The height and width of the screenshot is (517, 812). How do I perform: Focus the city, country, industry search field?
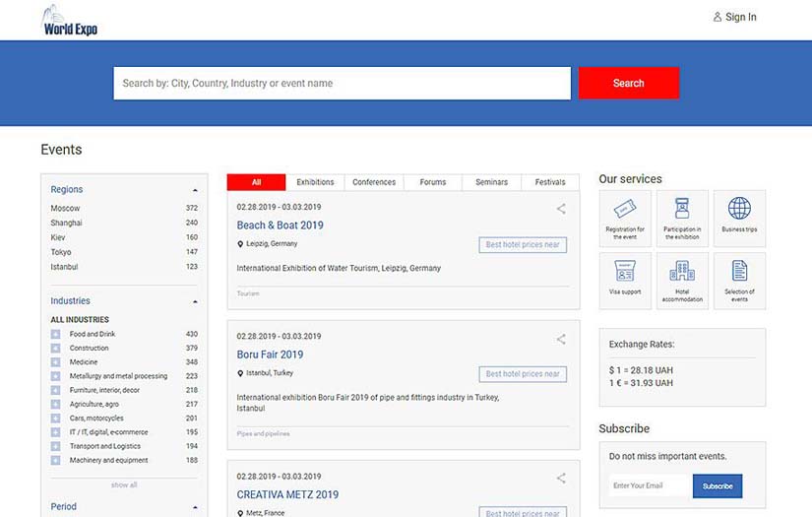pyautogui.click(x=343, y=83)
